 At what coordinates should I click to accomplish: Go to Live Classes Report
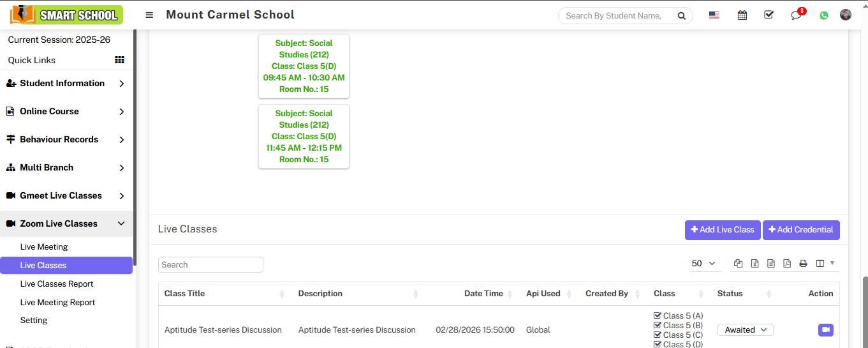point(57,284)
